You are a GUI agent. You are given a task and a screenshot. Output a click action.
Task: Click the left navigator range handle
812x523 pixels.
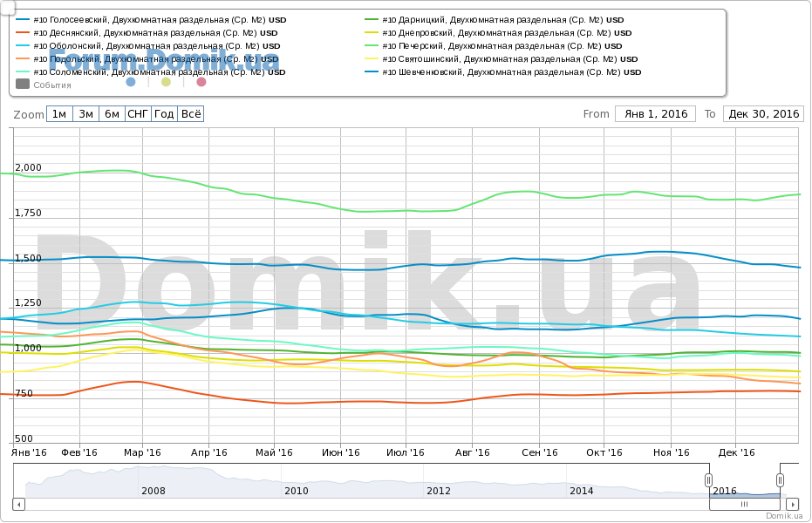pyautogui.click(x=708, y=480)
